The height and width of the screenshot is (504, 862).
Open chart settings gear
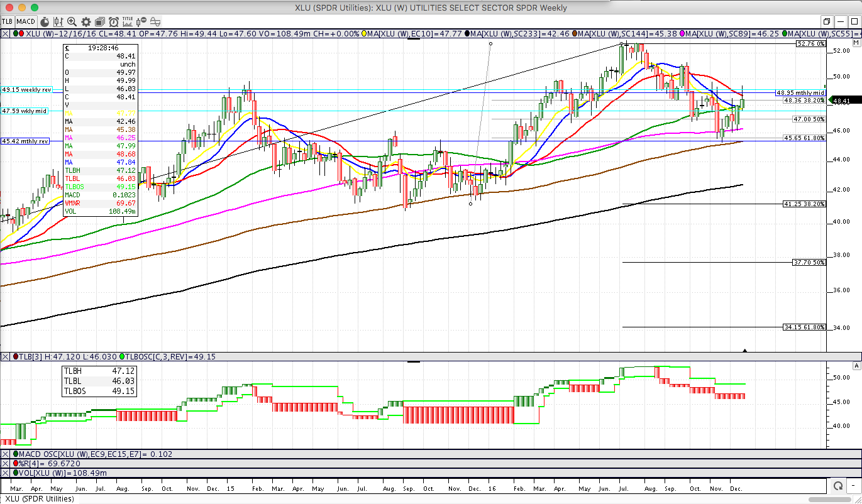86,21
